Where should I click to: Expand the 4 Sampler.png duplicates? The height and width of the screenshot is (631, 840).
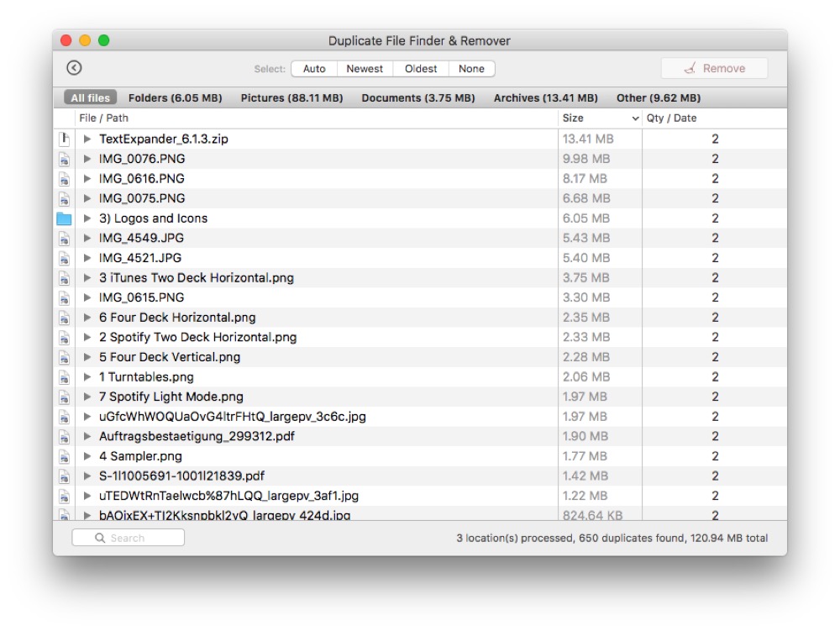tap(87, 456)
